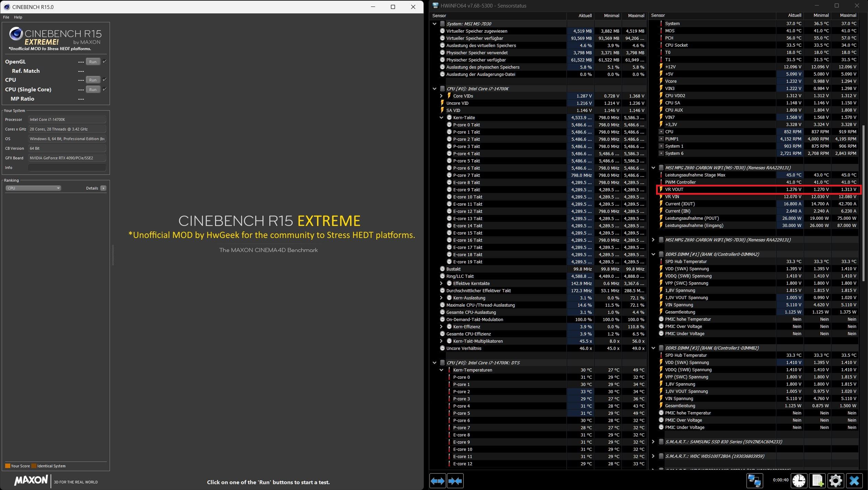This screenshot has width=868, height=490.
Task: Click the Cinema 4D icon in Cinebench title bar
Action: coord(7,7)
